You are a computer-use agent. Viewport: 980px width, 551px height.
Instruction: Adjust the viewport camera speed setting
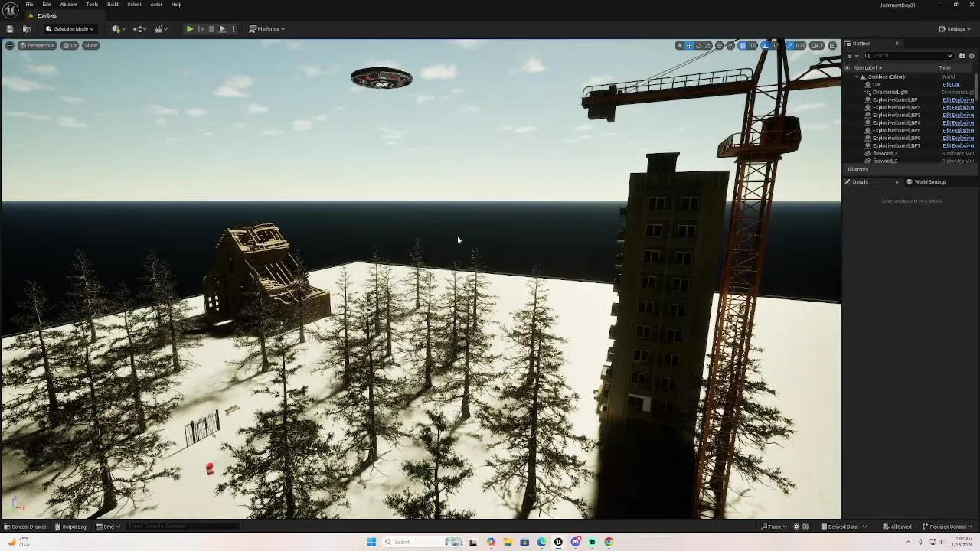click(817, 45)
